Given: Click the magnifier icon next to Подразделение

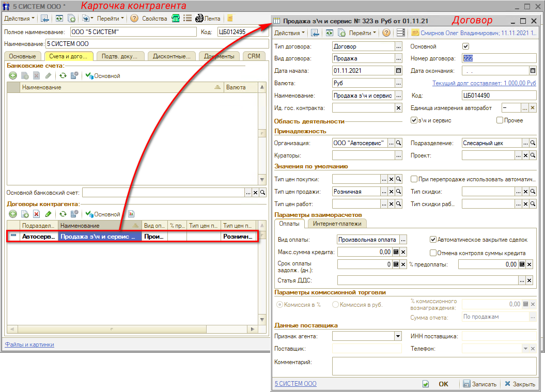Looking at the screenshot, I should pyautogui.click(x=533, y=143).
